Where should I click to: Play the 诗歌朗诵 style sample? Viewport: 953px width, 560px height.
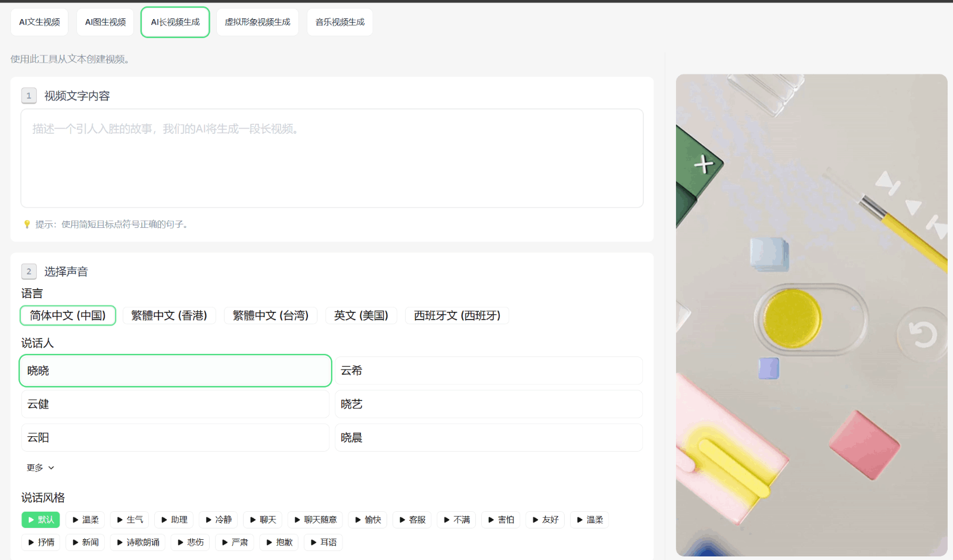point(138,542)
